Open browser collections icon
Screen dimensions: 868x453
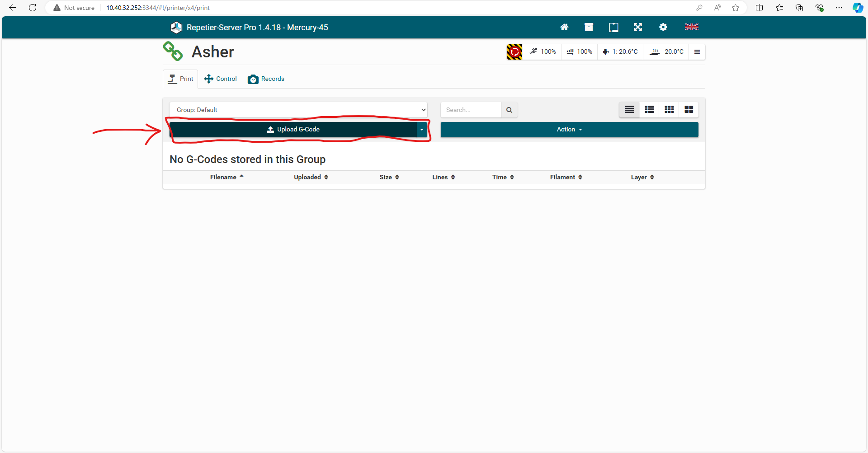pos(799,8)
